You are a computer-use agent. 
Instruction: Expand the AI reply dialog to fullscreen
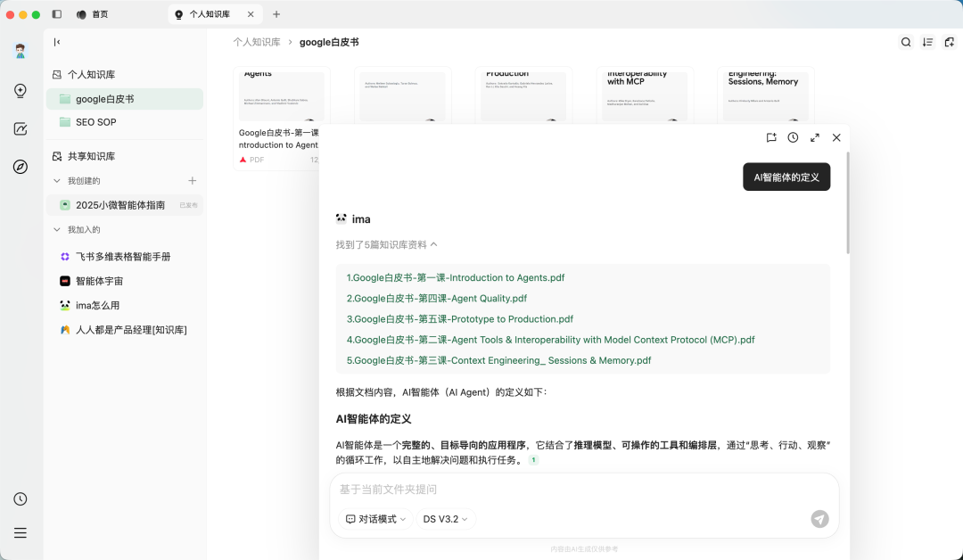[814, 137]
